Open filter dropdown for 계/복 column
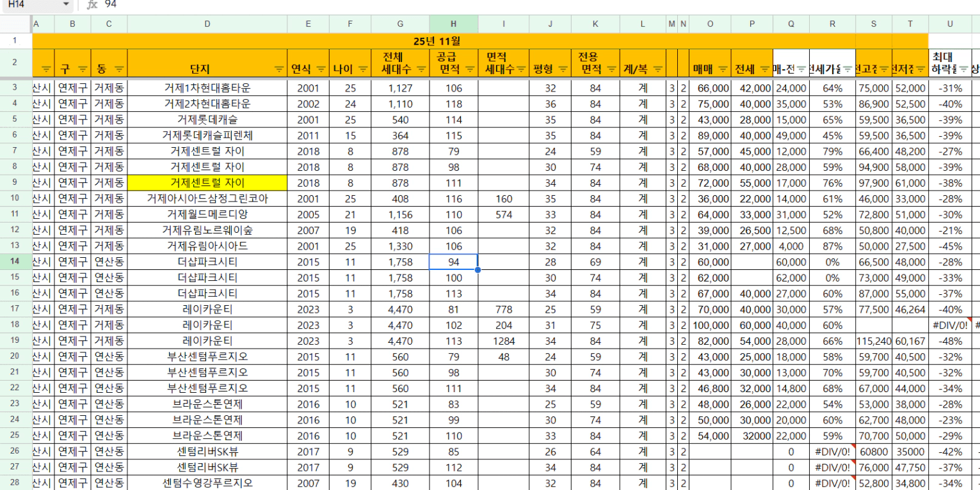Screen dimensions: 980x490 tap(657, 69)
